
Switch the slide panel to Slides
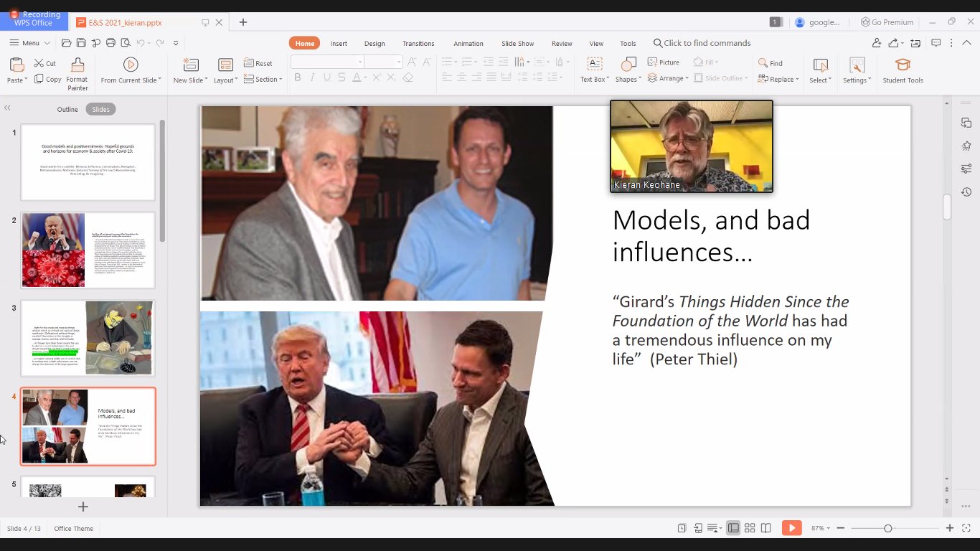101,109
